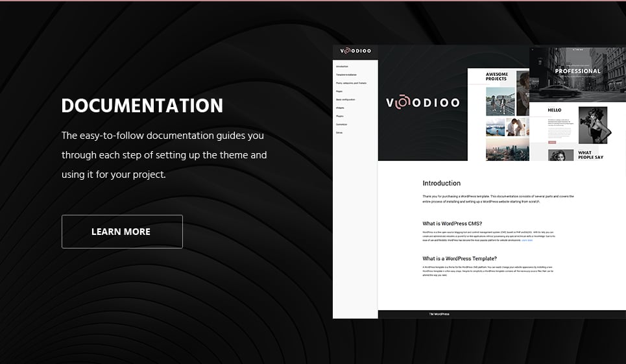The width and height of the screenshot is (626, 364).
Task: Click the WHAT PEOPLE SAY text
Action: point(590,155)
